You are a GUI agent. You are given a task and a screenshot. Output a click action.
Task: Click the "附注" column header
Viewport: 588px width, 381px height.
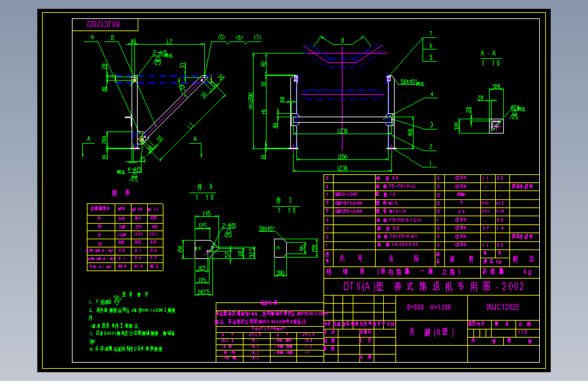[x=524, y=259]
